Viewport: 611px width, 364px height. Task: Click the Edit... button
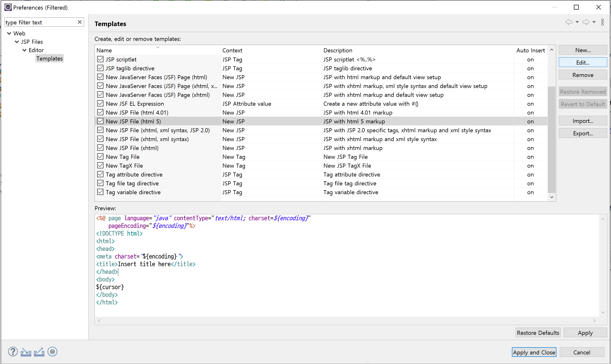[583, 62]
